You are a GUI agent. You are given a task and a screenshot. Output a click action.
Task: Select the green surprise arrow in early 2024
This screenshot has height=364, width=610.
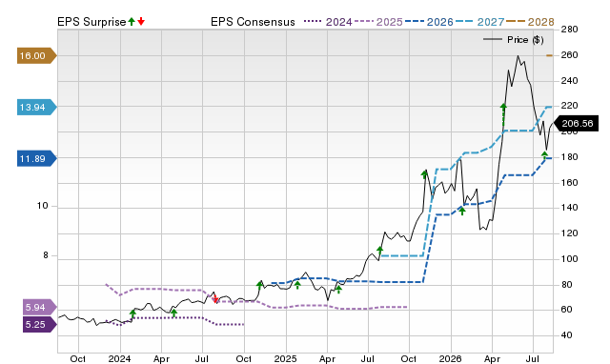click(x=132, y=313)
